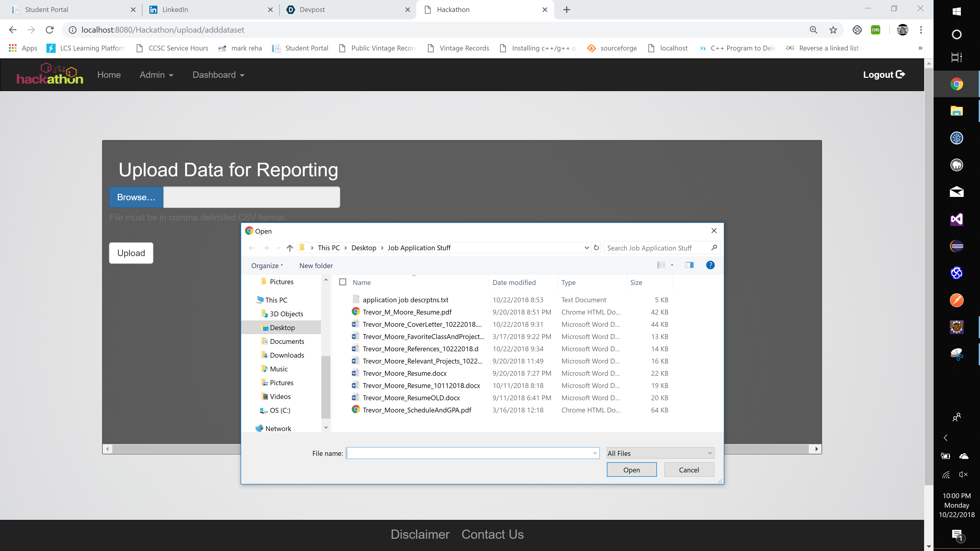Click the Up one level arrow in dialog
This screenshot has height=551, width=980.
click(x=290, y=248)
